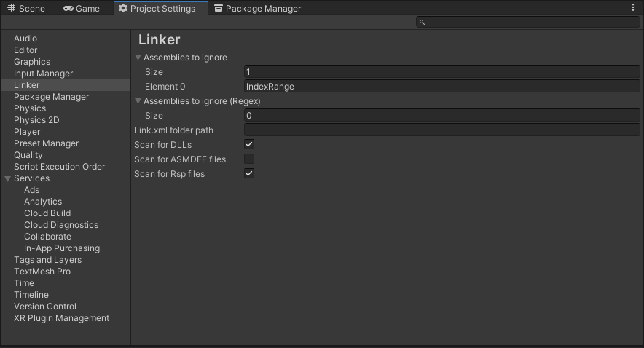This screenshot has height=348, width=644.
Task: Click the Scan for DLLs label
Action: (x=162, y=144)
